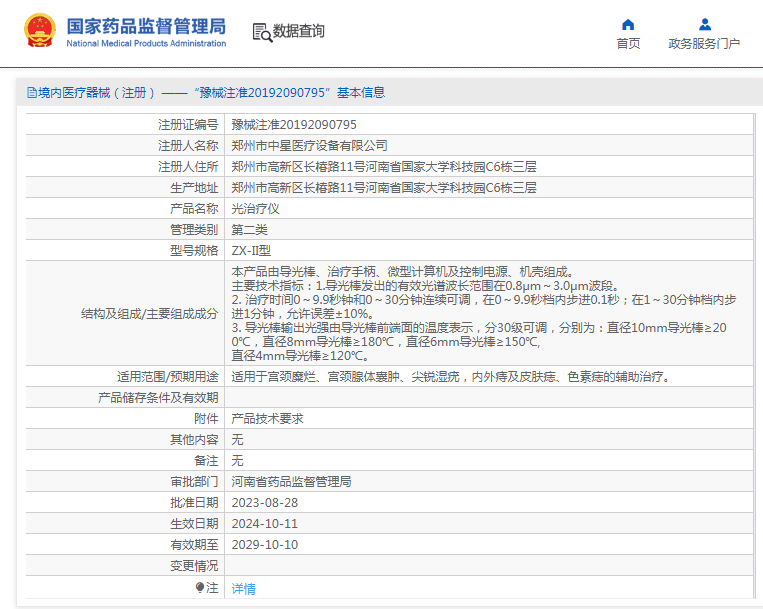Click 国家药品监督管理局 site title

146,26
